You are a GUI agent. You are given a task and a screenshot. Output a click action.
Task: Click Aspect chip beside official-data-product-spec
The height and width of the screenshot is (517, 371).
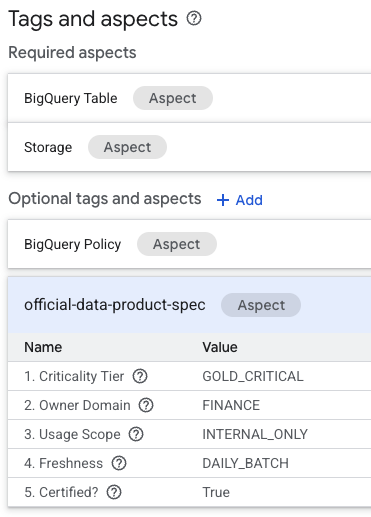[x=261, y=305]
